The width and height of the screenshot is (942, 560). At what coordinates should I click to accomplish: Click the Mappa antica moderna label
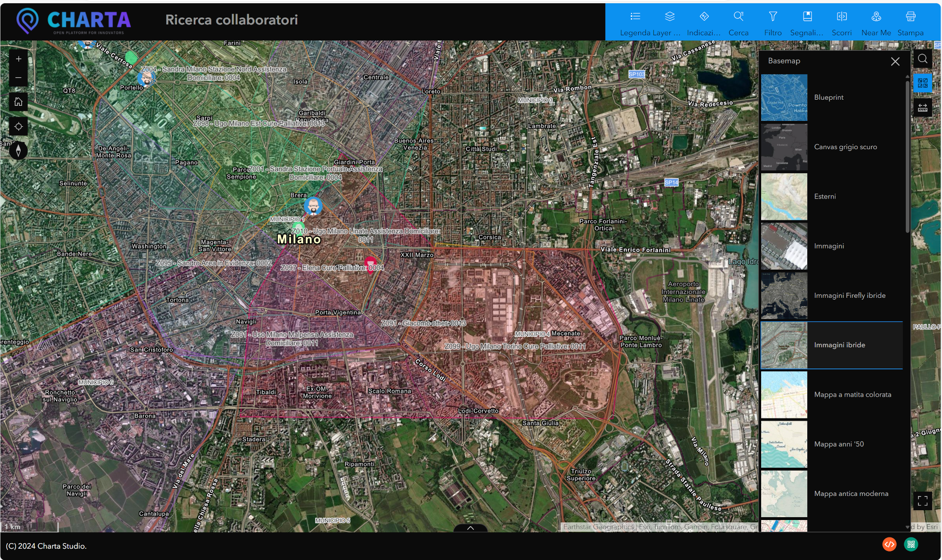pos(851,494)
